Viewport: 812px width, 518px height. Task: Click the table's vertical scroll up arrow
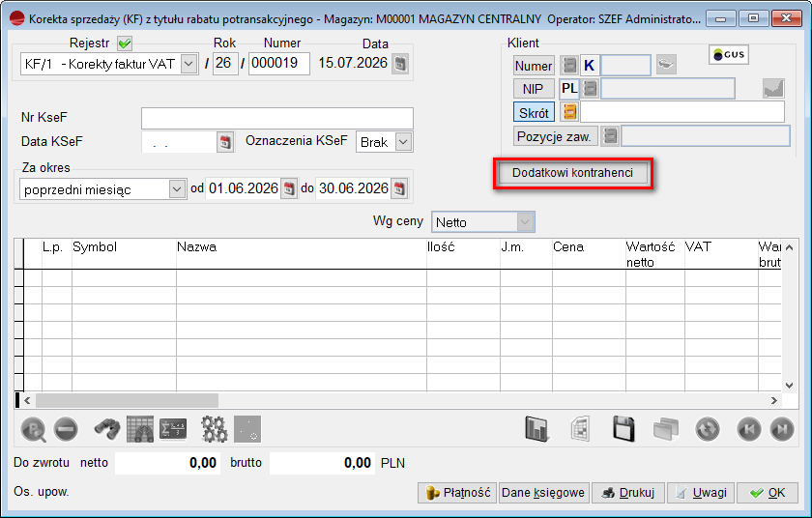[x=789, y=247]
